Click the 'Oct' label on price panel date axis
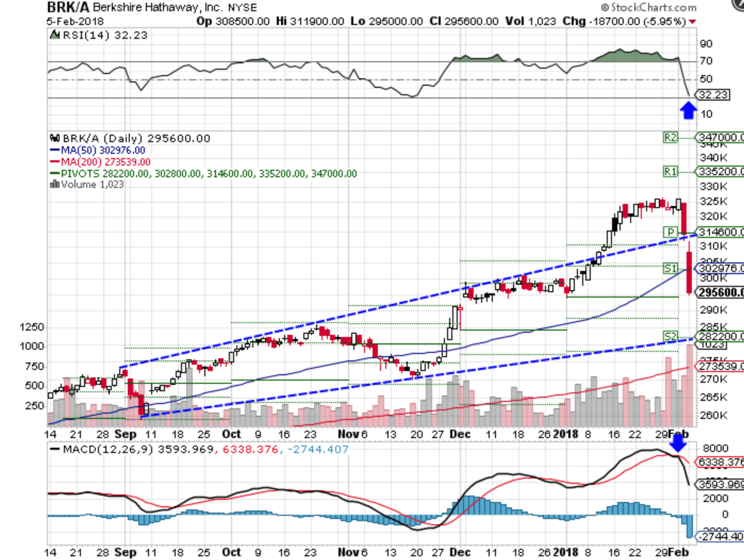The width and height of the screenshot is (744, 560). click(x=232, y=434)
